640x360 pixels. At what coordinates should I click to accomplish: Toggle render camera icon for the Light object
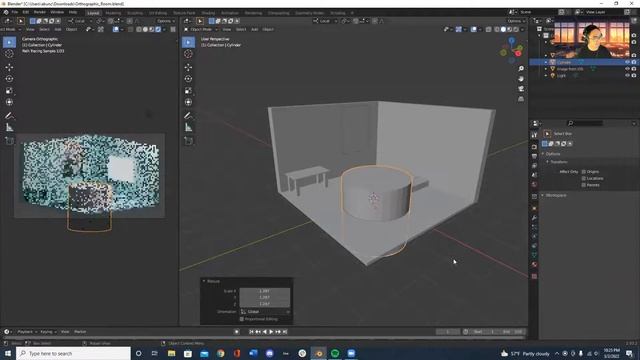click(634, 76)
